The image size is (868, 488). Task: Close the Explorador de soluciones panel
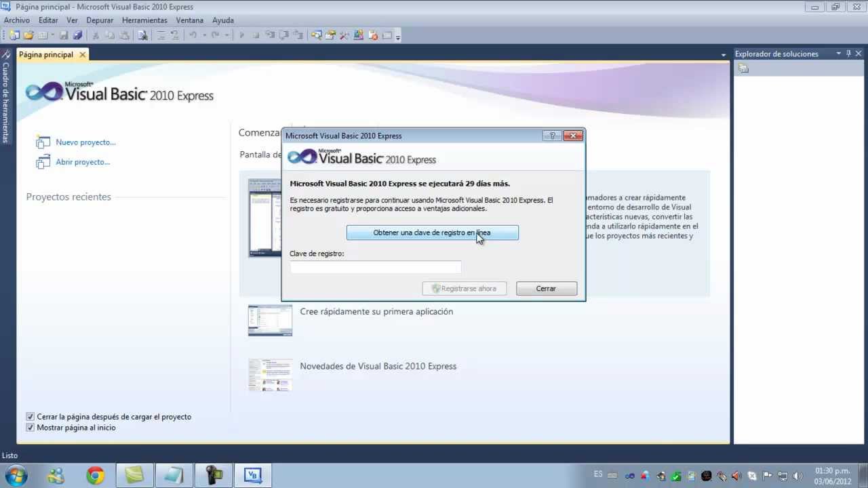[859, 54]
